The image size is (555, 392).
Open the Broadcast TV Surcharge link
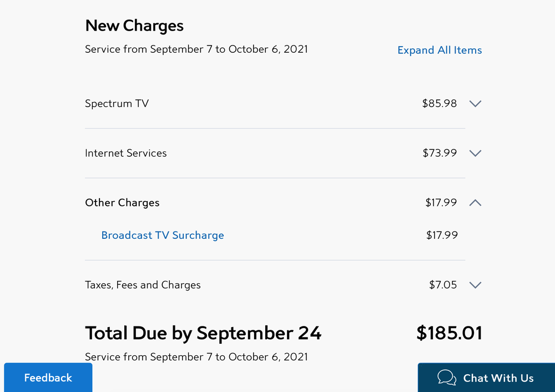pyautogui.click(x=163, y=235)
